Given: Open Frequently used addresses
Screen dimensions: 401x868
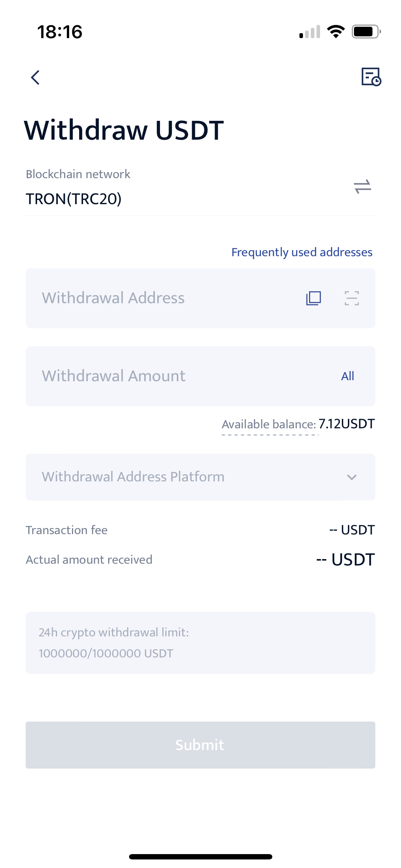Looking at the screenshot, I should point(302,252).
